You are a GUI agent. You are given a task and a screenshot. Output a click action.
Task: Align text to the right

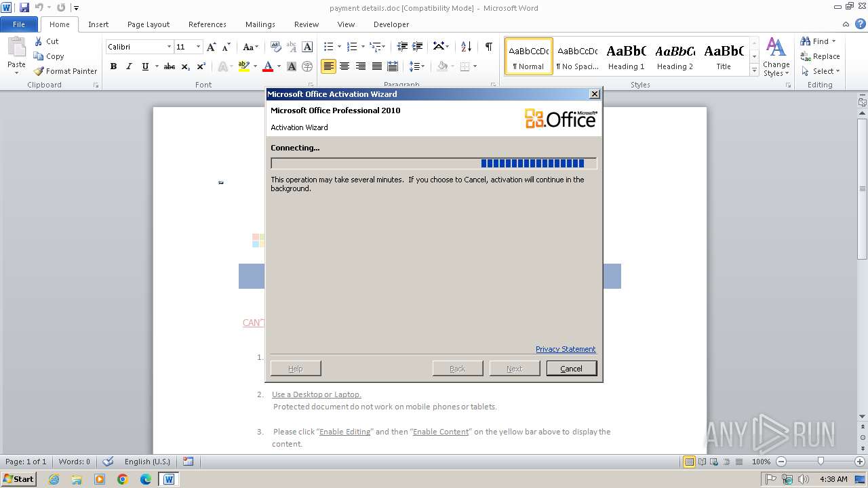click(x=361, y=66)
